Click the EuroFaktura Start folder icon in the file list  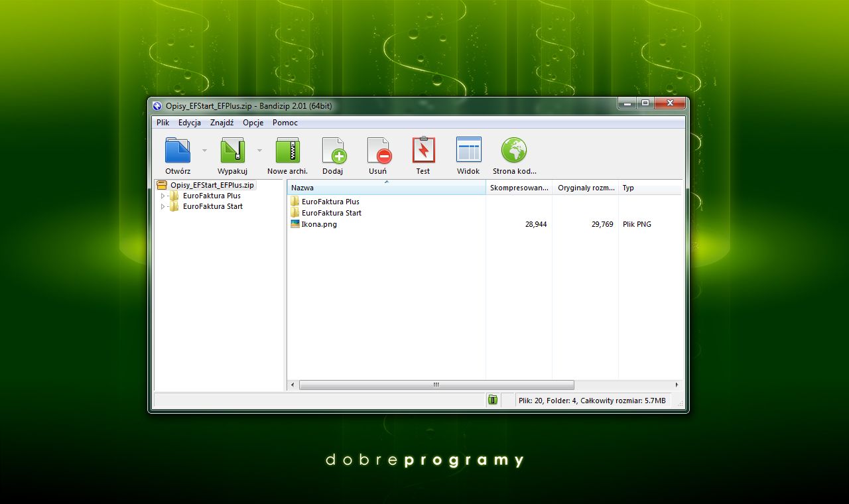pyautogui.click(x=295, y=213)
